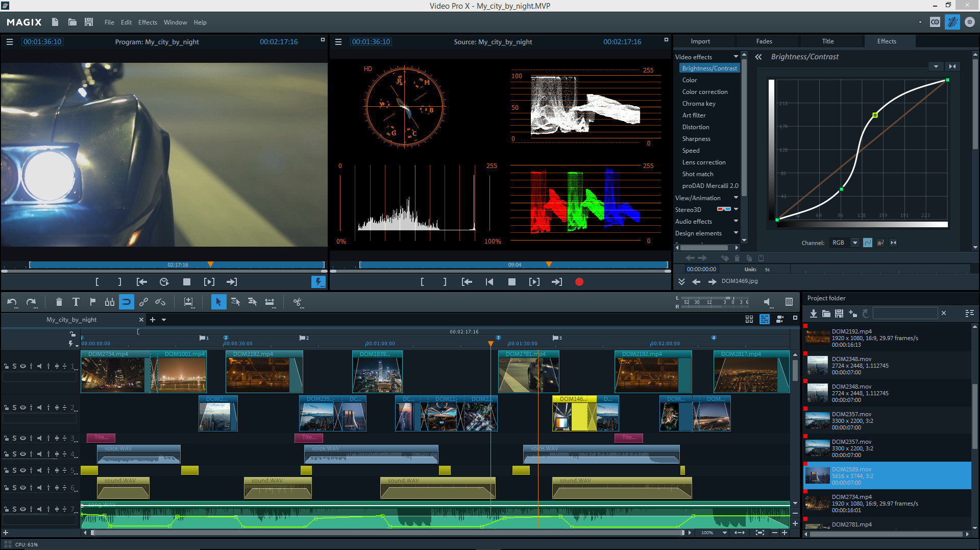Screen dimensions: 980x550
Task: Click the green node on the brightness curve
Action: click(x=841, y=188)
